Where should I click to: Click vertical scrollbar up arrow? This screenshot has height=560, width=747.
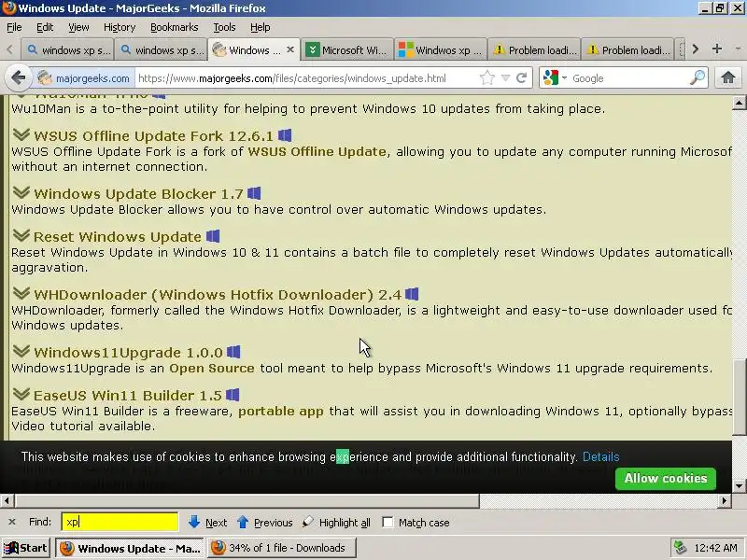click(739, 103)
